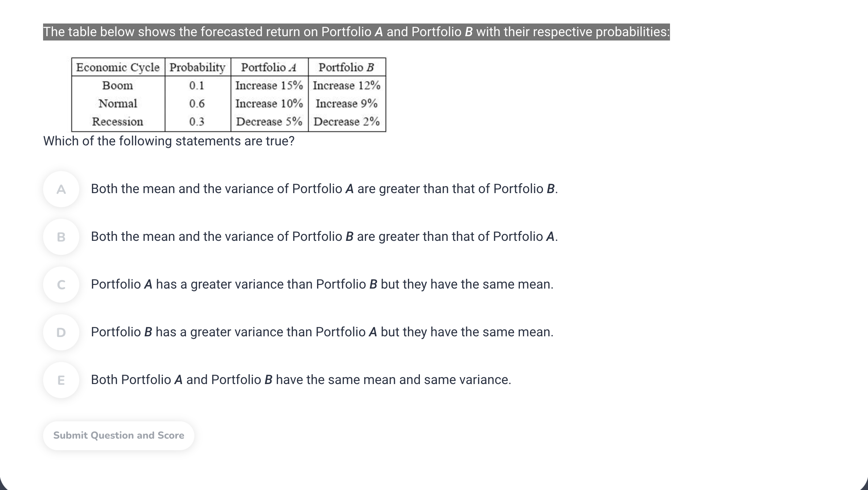Click the highlighted question title bar

[356, 32]
